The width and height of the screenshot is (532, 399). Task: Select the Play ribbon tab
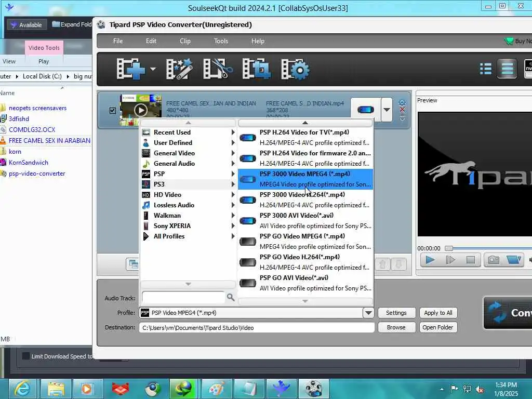point(44,61)
